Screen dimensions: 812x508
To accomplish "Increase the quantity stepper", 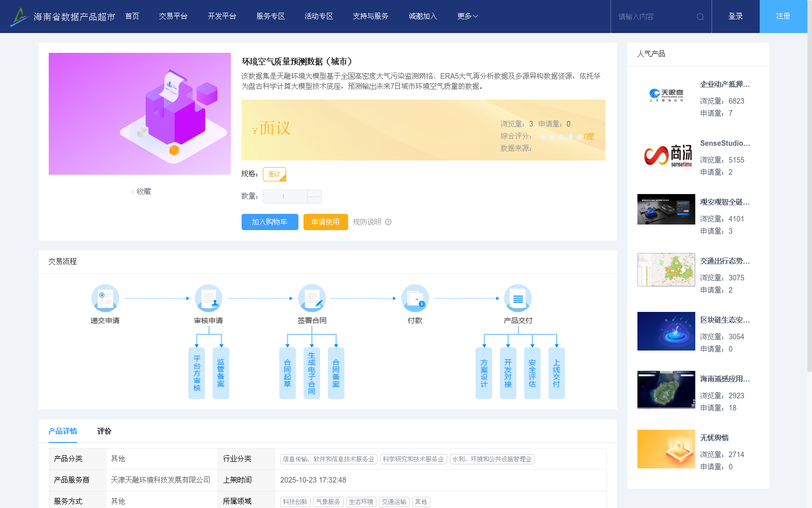I will [314, 193].
